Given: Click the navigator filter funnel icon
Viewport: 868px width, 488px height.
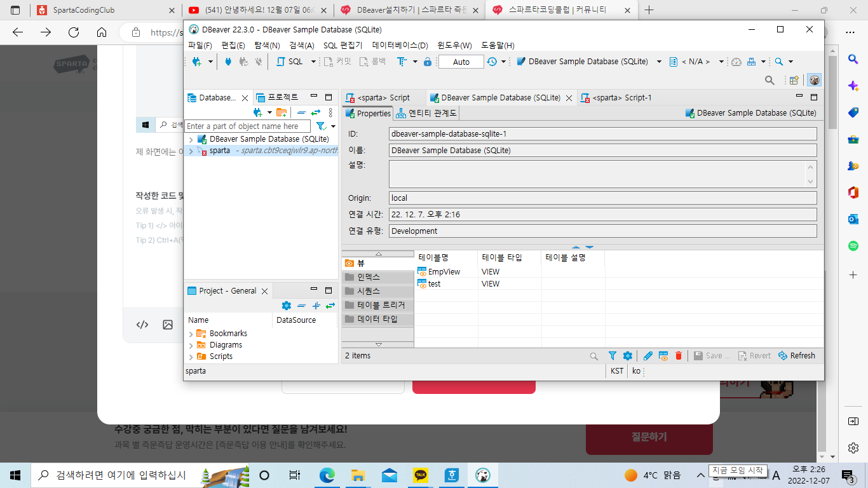Looking at the screenshot, I should [x=321, y=126].
